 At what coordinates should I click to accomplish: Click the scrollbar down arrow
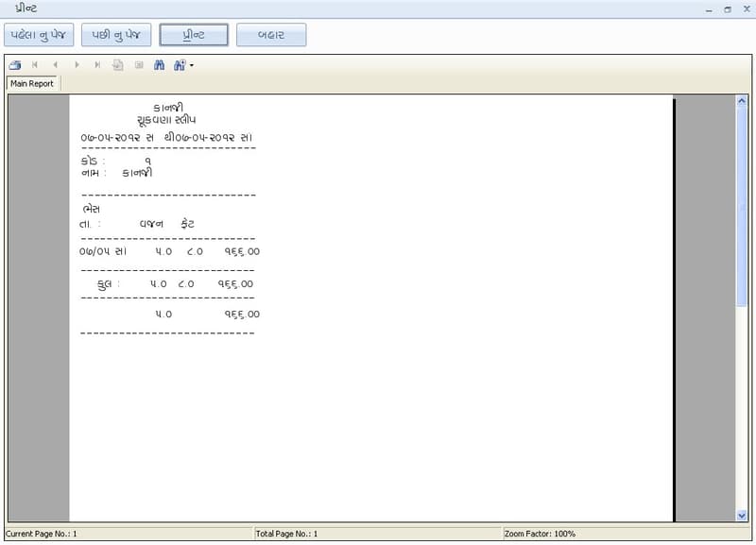click(743, 517)
